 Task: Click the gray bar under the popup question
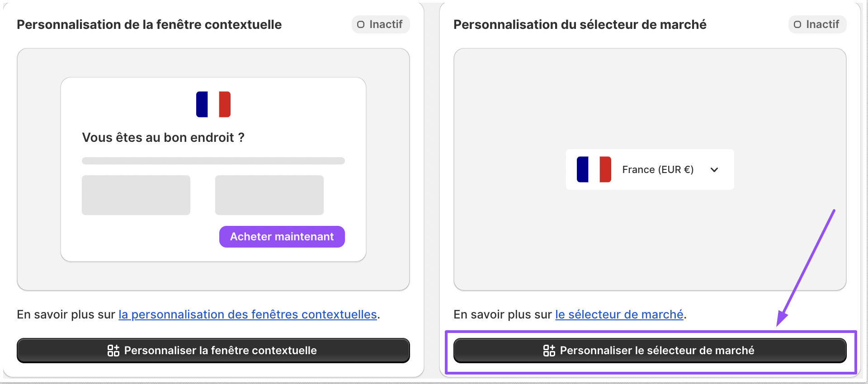(213, 161)
